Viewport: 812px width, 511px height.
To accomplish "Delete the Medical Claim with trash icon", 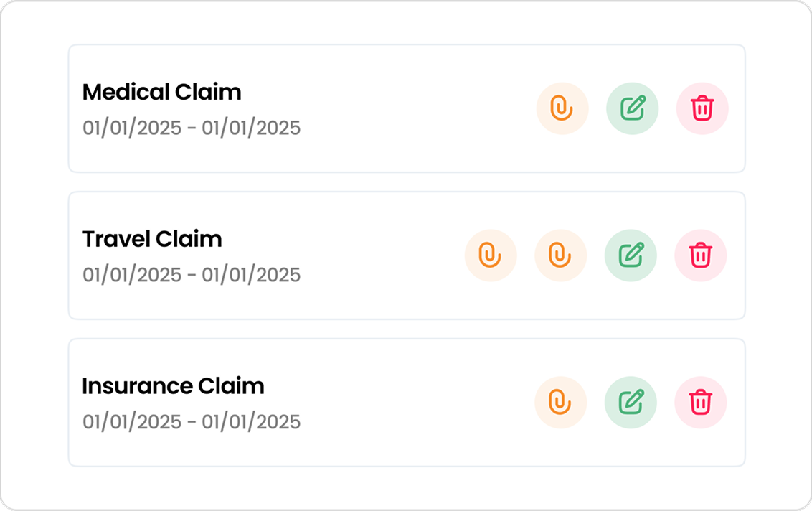I will coord(702,108).
